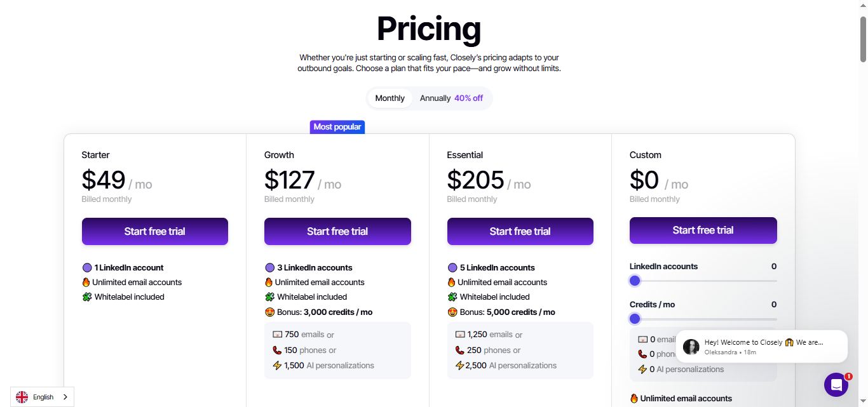868x407 pixels.
Task: Click the scrollbar up arrow
Action: pyautogui.click(x=863, y=4)
